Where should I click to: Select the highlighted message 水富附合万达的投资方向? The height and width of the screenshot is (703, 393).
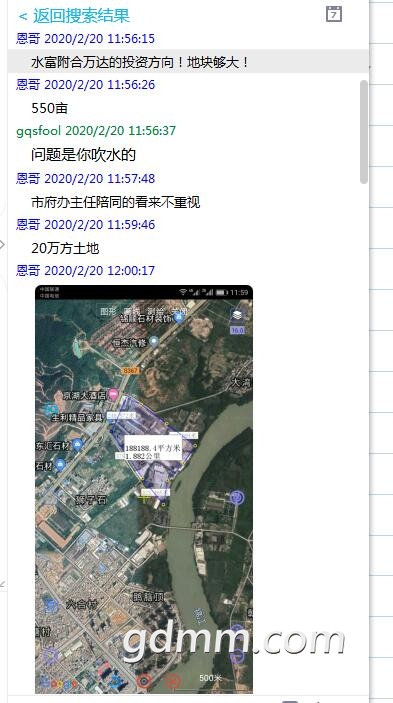click(x=188, y=61)
